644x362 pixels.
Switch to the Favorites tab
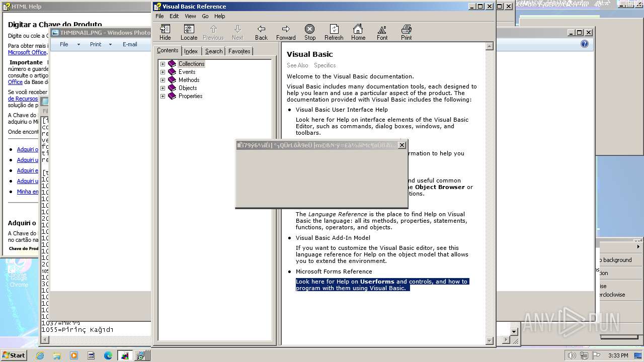coord(239,51)
